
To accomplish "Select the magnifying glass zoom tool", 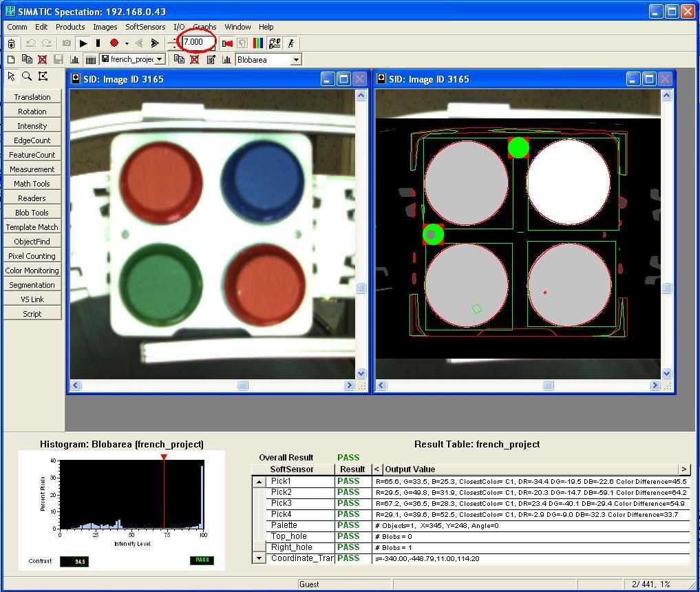I will (x=27, y=76).
